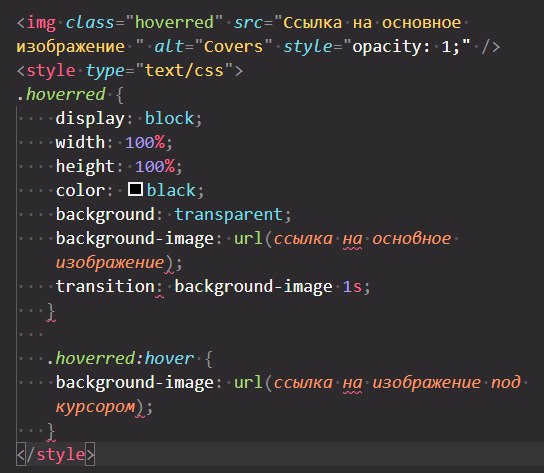This screenshot has height=473, width=544.
Task: Click the closing '</style>' tag
Action: [56, 454]
